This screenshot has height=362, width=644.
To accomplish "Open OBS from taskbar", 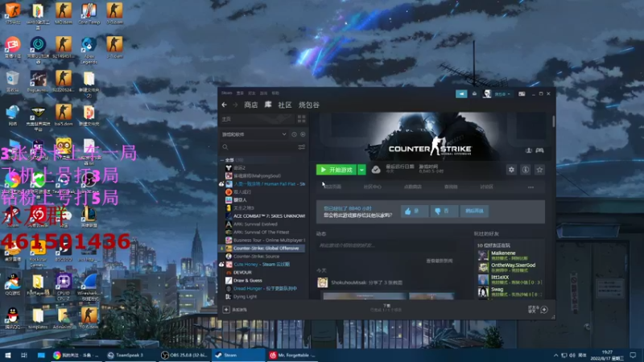I will [x=184, y=355].
